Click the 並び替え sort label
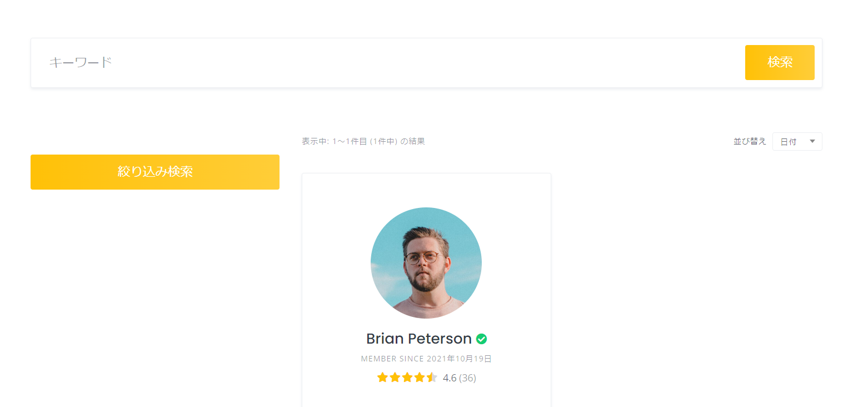The width and height of the screenshot is (868, 407). coord(750,141)
